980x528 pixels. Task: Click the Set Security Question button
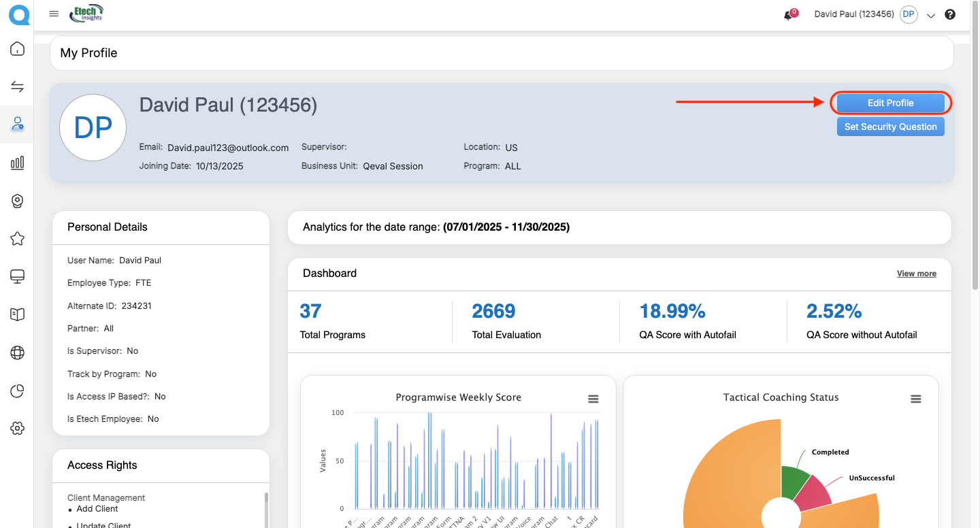[x=890, y=127]
